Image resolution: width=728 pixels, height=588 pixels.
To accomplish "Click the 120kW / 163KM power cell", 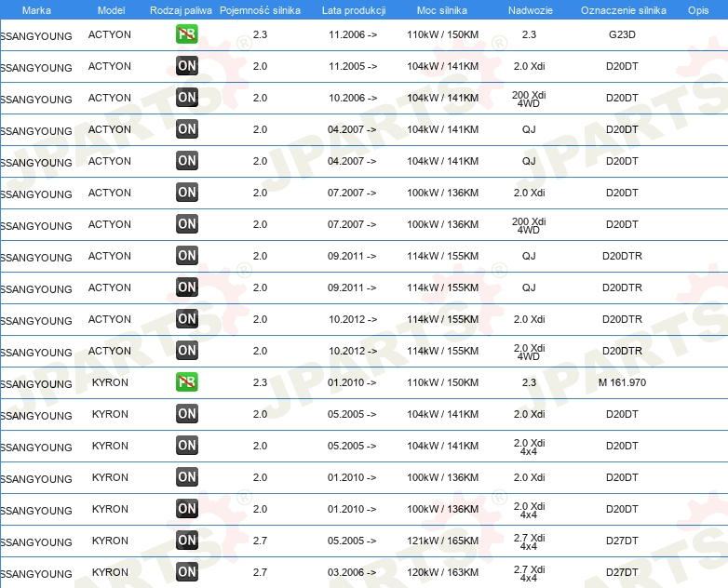I will click(x=442, y=572).
